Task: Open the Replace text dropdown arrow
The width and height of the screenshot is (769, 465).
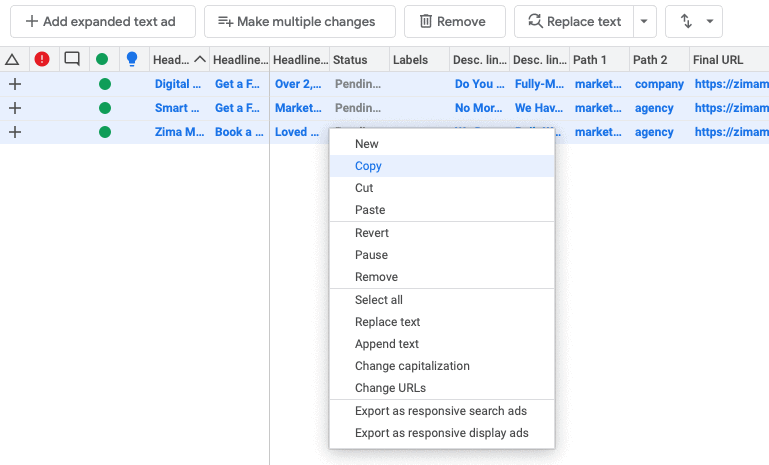Action: point(645,21)
